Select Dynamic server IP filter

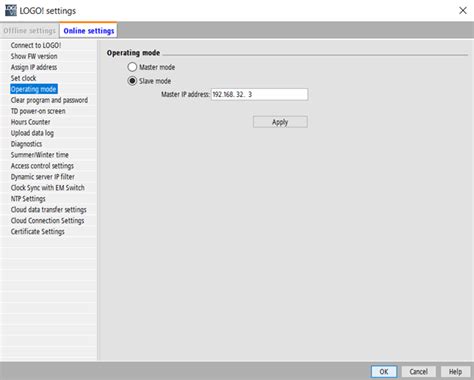click(x=43, y=177)
